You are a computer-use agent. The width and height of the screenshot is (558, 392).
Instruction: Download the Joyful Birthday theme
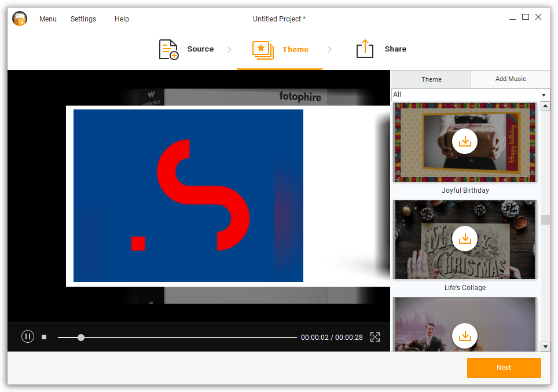coord(464,141)
